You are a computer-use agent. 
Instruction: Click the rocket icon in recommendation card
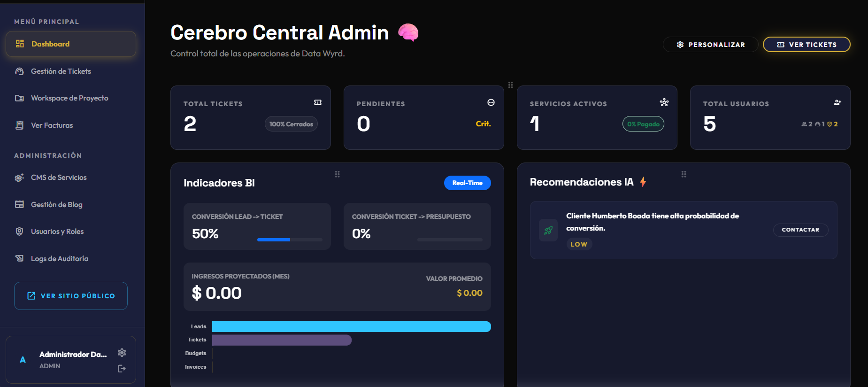[x=548, y=230]
